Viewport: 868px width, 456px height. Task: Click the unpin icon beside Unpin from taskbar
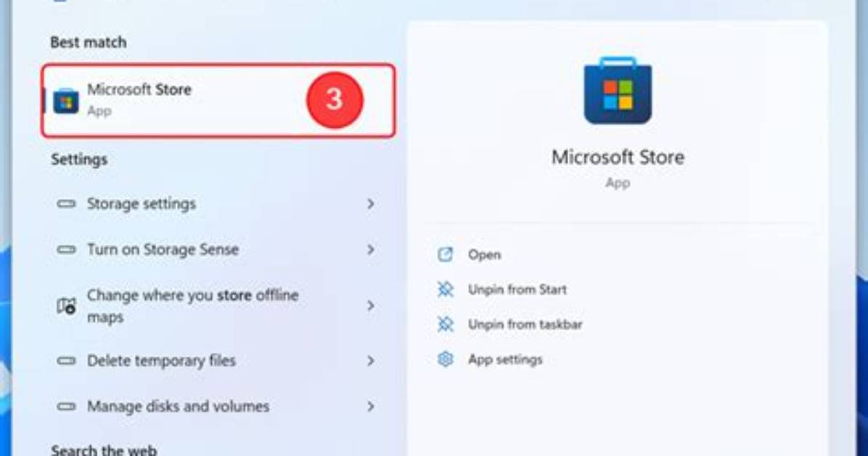[x=445, y=324]
